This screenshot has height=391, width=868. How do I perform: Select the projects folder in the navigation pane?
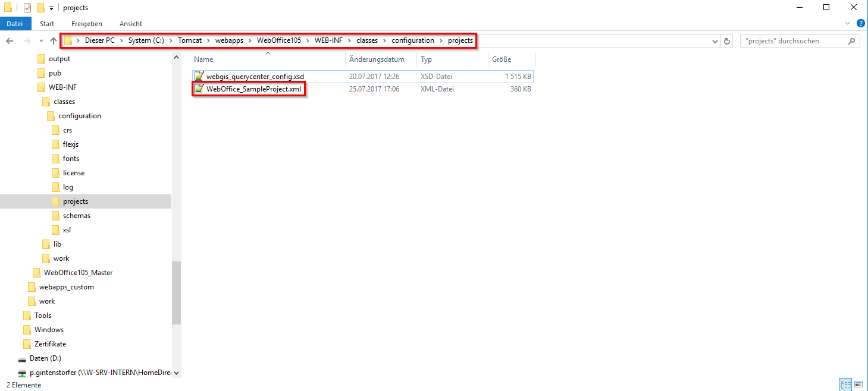pos(76,201)
